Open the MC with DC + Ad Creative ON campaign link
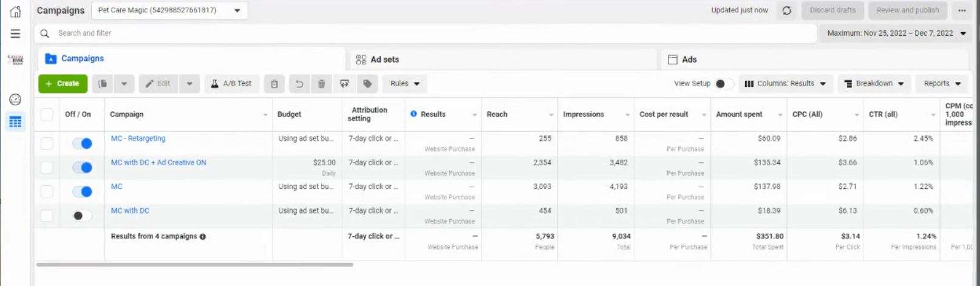980x286 pixels. [158, 162]
